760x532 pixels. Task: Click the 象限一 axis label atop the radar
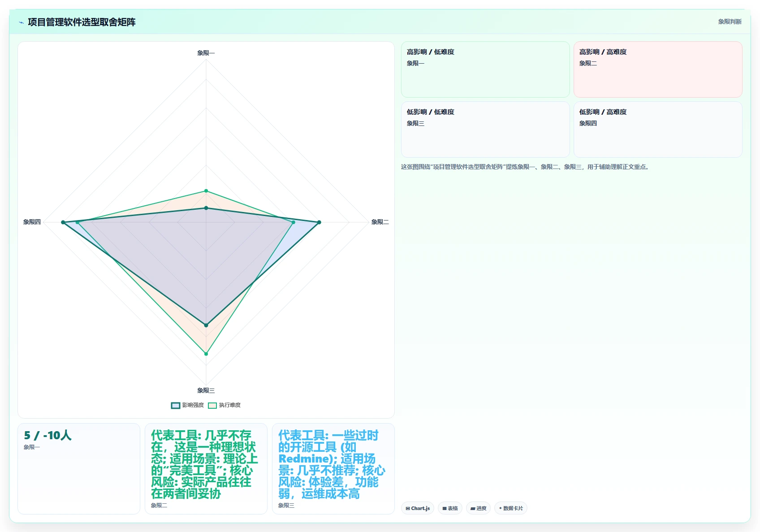pos(206,53)
